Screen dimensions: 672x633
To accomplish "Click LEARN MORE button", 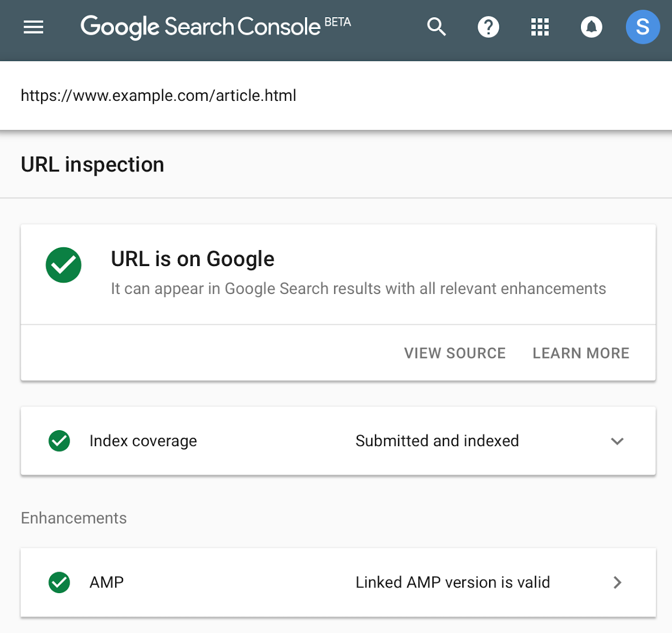I will tap(581, 353).
